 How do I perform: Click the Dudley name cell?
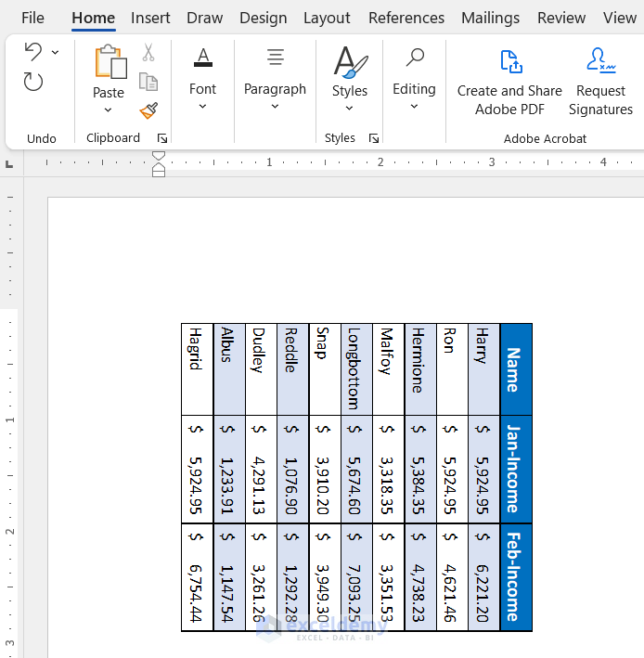point(261,369)
